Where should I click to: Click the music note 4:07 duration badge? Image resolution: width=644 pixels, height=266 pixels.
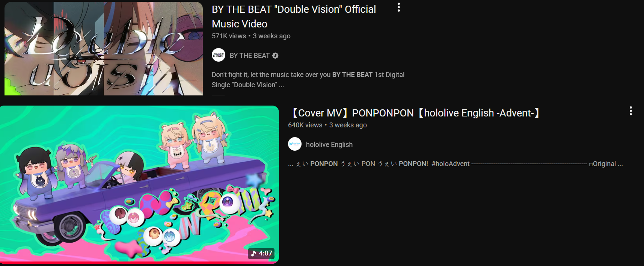261,253
